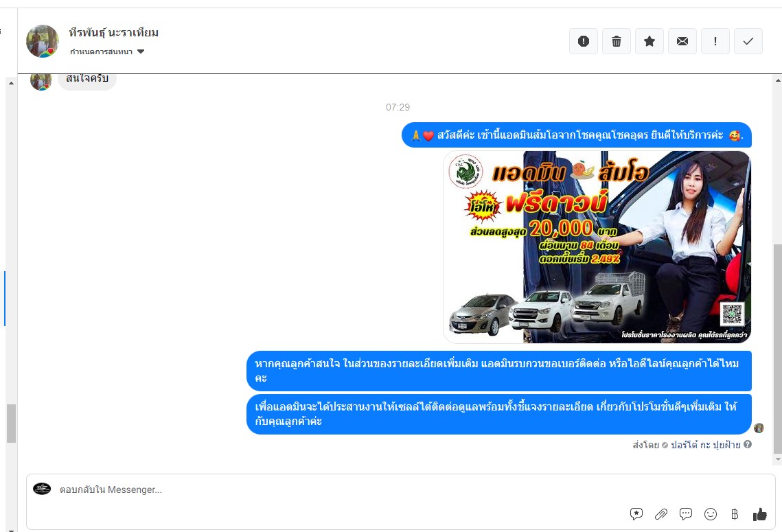Click sender name ปอร์โต้ กะ ปุยฝ้าย

coord(705,445)
